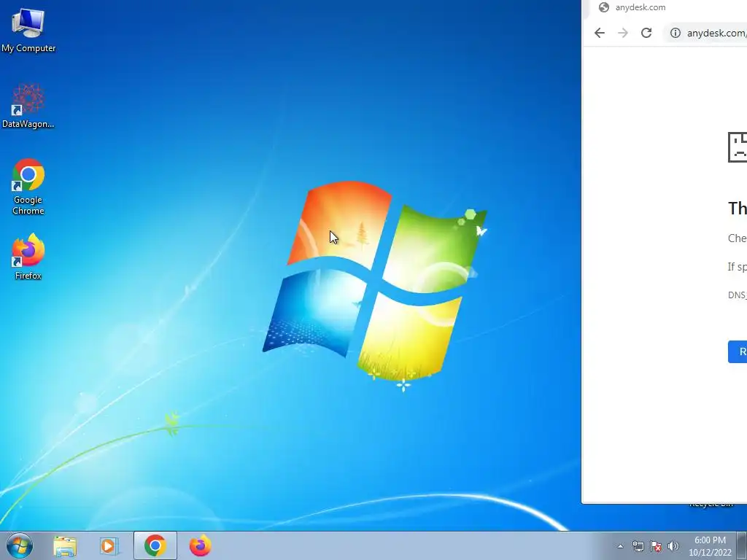This screenshot has height=560, width=747.
Task: Go forward in the Chrome window
Action: click(x=623, y=33)
